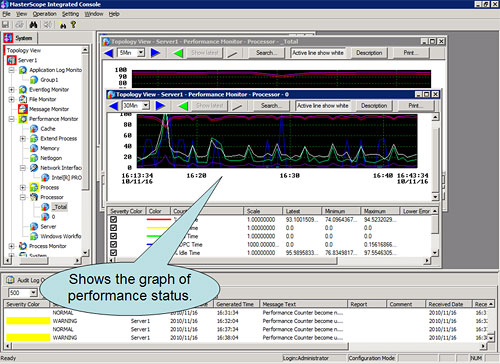Click the yellow severity color of 16:32:04 warning
Viewport: 500px width, 364px height.
pyautogui.click(x=28, y=321)
